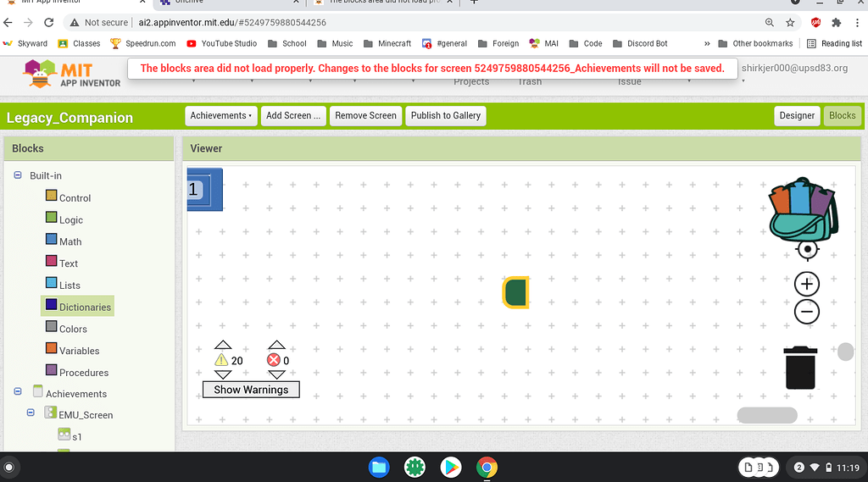Click the red error X icon
The width and height of the screenshot is (868, 482).
[x=274, y=360]
